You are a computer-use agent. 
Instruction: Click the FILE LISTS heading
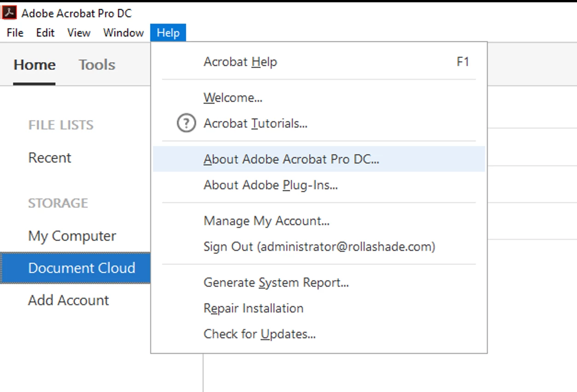coord(61,125)
